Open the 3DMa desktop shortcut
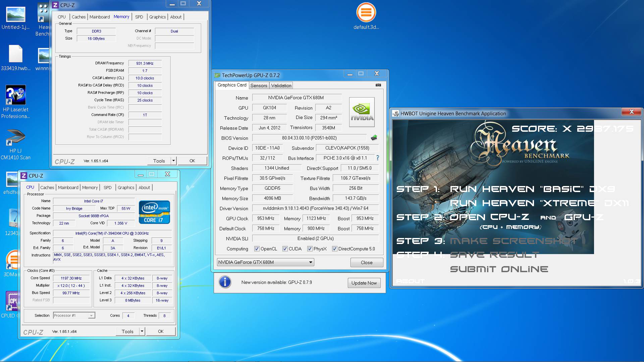Viewport: 644px width, 362px height. pyautogui.click(x=12, y=260)
